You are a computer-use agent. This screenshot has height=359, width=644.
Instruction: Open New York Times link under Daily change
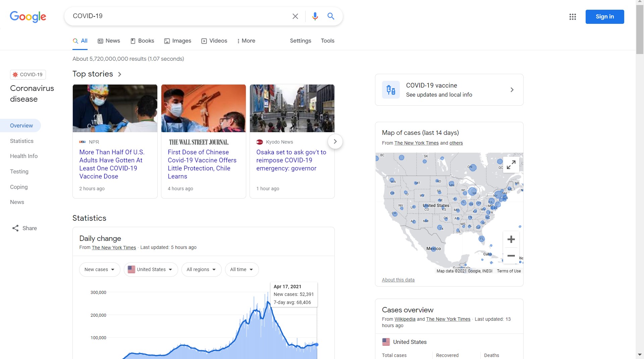[114, 248]
